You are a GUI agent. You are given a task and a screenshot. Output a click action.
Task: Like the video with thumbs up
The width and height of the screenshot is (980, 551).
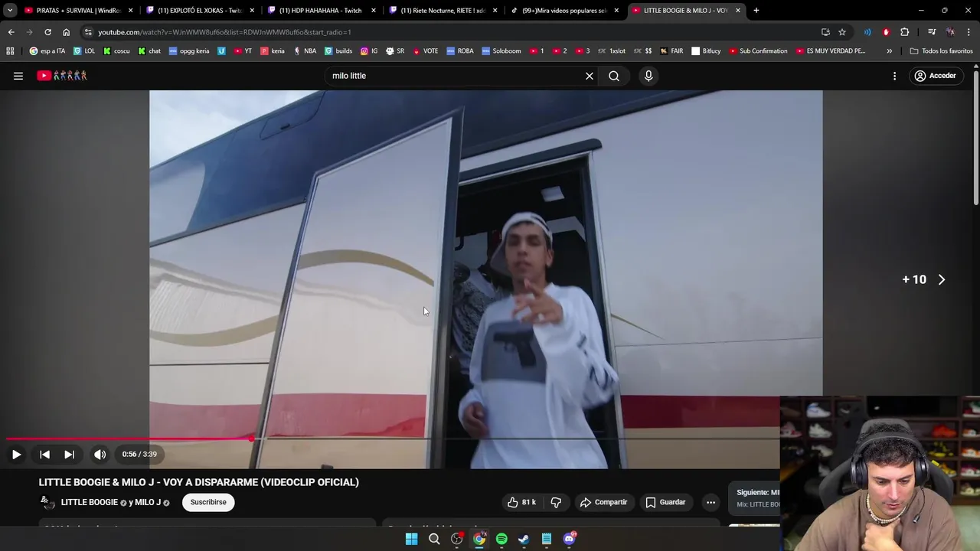(521, 502)
